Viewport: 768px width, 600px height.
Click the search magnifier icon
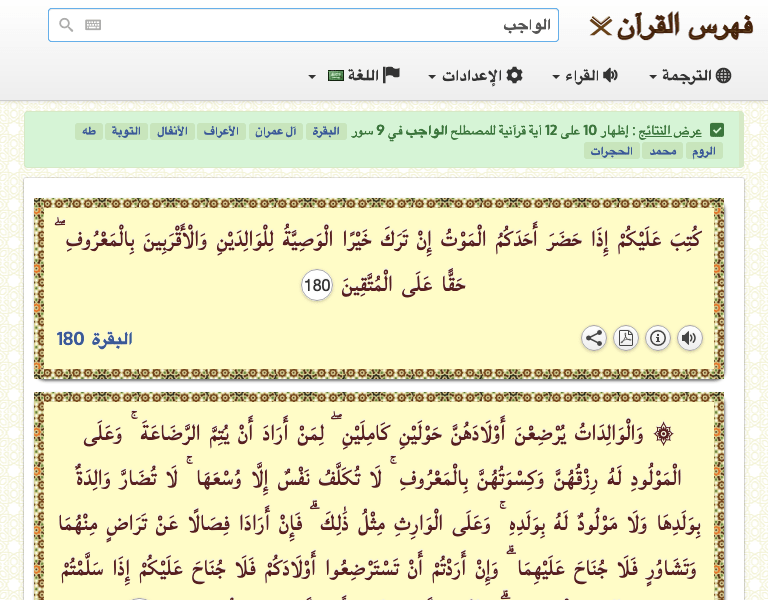point(66,25)
